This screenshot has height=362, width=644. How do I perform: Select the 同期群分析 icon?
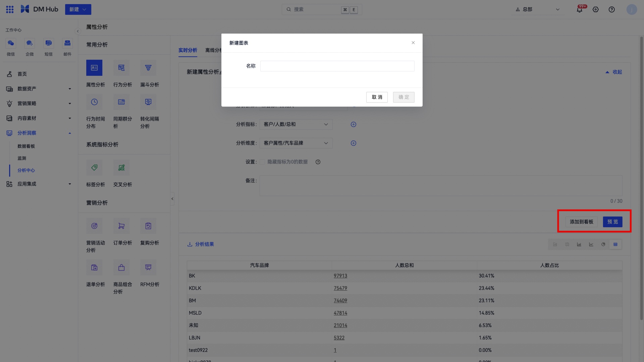pyautogui.click(x=121, y=102)
